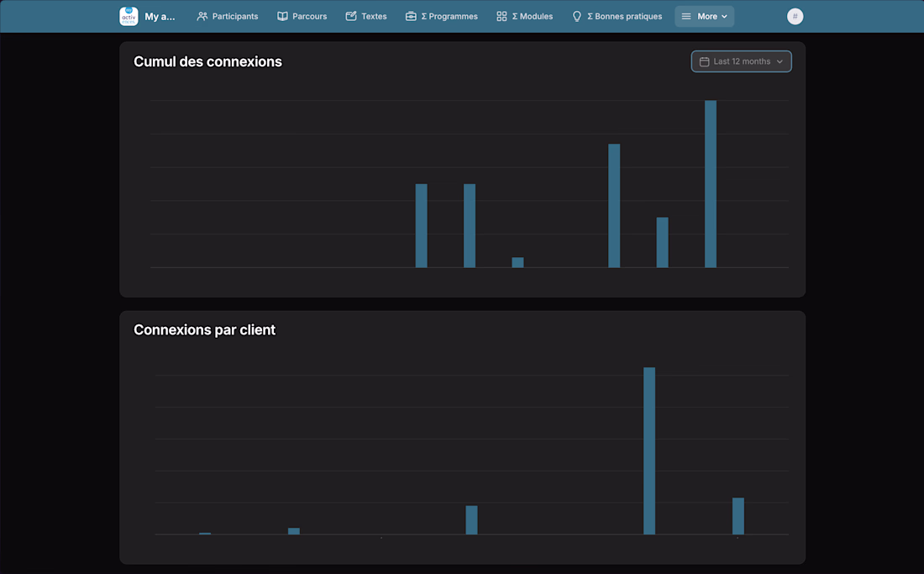Click the Modules grid icon
924x574 pixels.
tap(501, 16)
